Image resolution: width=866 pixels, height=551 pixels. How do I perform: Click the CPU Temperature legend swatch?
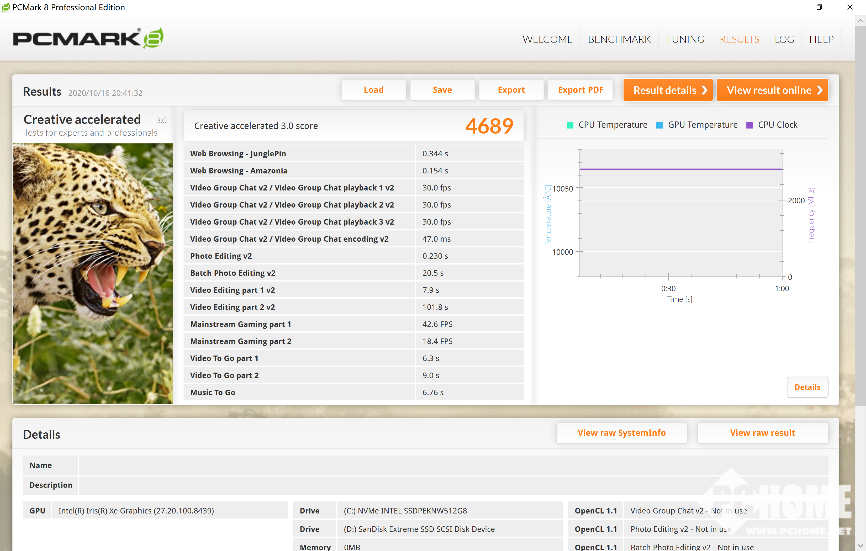coord(570,125)
